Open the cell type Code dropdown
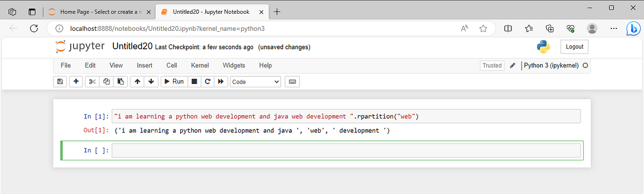The width and height of the screenshot is (644, 194). point(255,82)
